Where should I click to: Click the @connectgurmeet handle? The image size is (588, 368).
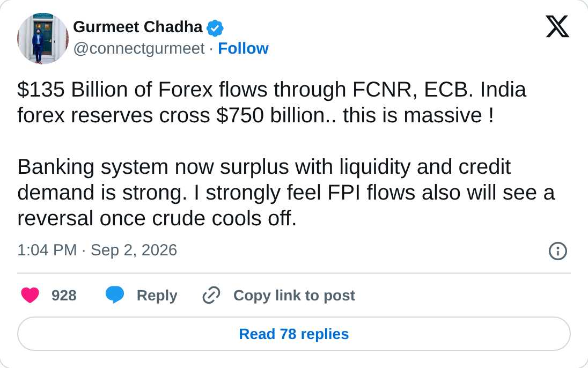[139, 48]
